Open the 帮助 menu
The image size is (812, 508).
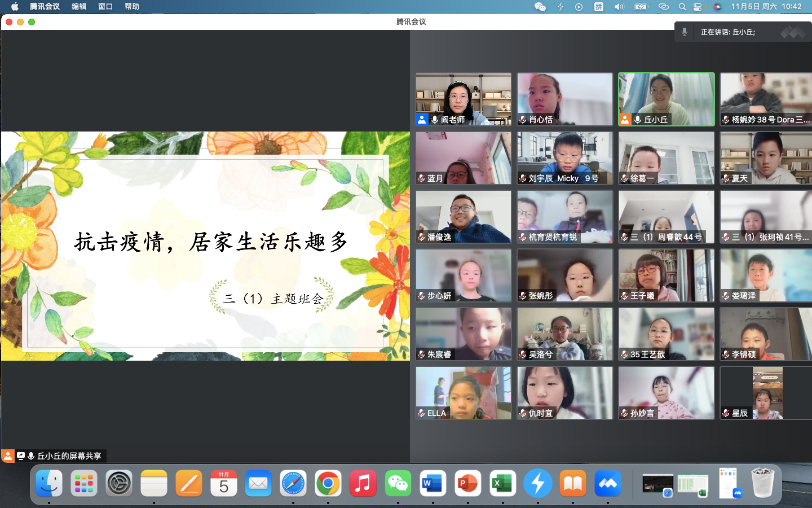pos(132,7)
